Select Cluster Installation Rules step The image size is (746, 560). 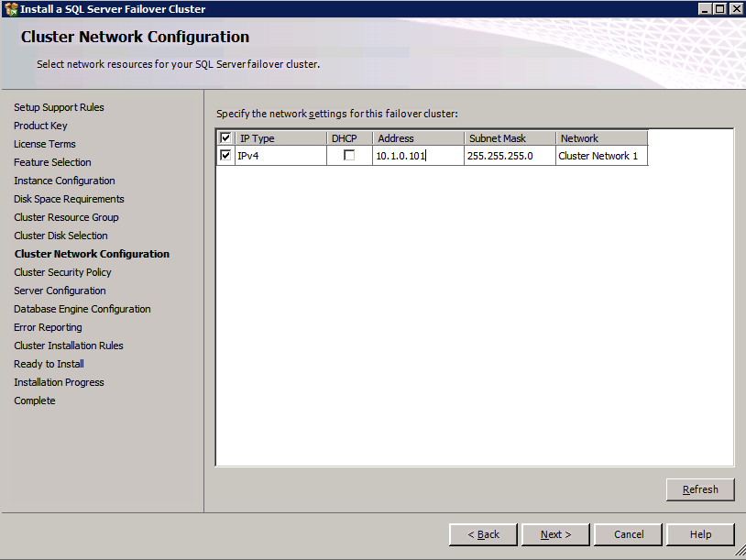(x=69, y=346)
